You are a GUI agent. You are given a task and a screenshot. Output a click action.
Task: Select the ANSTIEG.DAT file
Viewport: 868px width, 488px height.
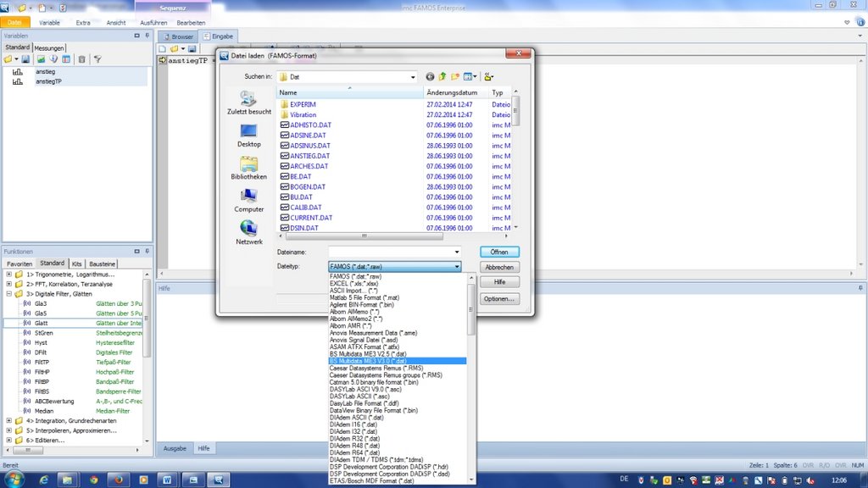point(310,156)
